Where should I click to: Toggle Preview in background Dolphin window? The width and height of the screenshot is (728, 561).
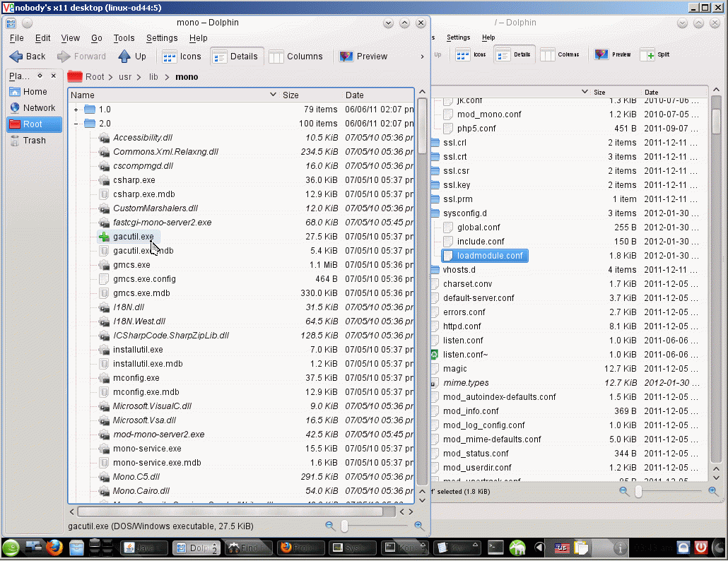pos(613,54)
